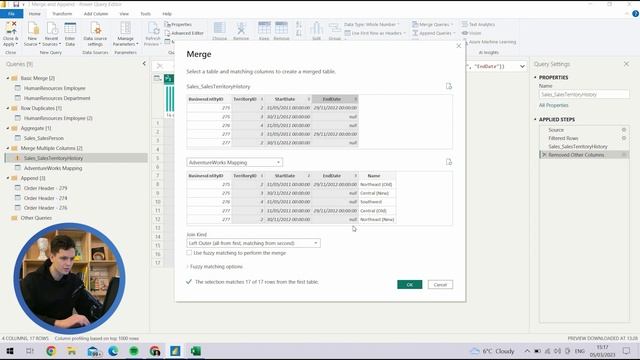Close the Query Settings pane
Screen dimensions: 640x360
tap(626, 64)
